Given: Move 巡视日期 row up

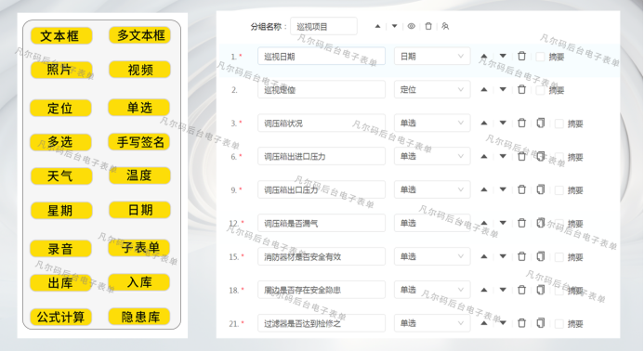Looking at the screenshot, I should click(484, 57).
